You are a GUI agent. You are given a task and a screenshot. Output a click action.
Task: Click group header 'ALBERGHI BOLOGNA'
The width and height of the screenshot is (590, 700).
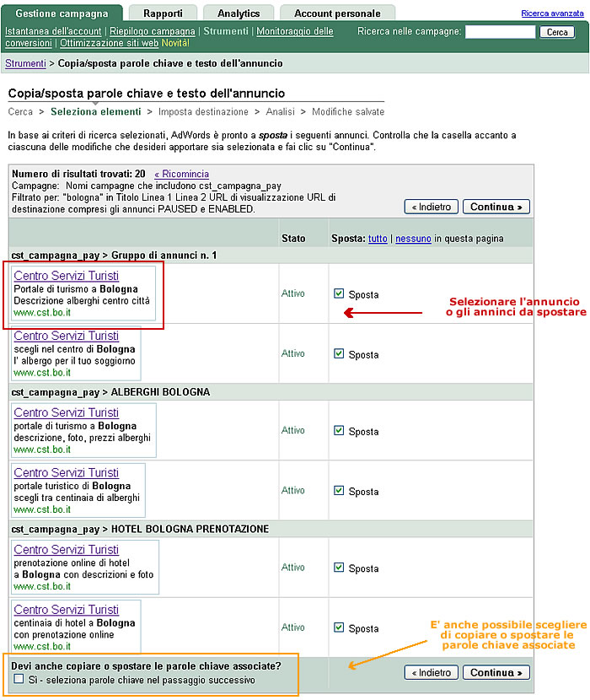[160, 392]
